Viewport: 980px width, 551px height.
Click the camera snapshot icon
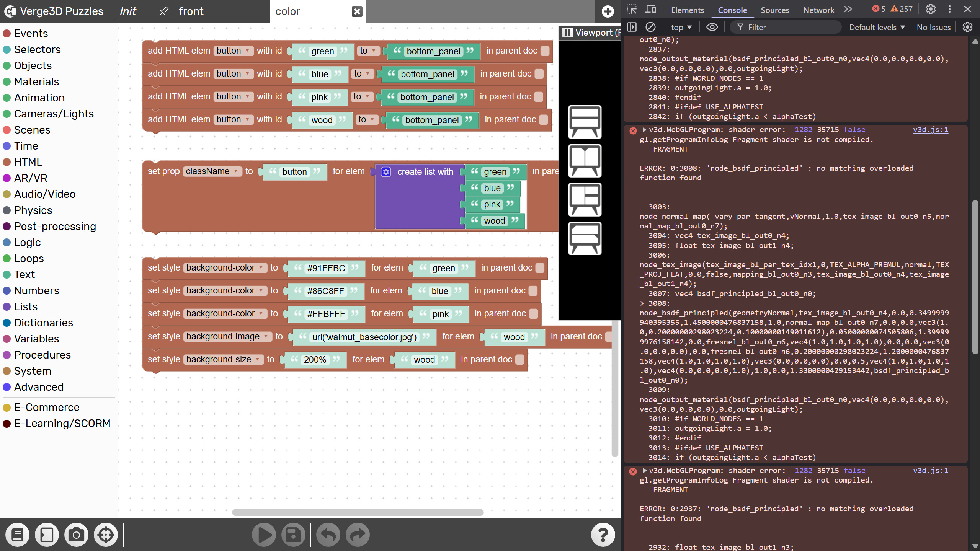point(76,535)
